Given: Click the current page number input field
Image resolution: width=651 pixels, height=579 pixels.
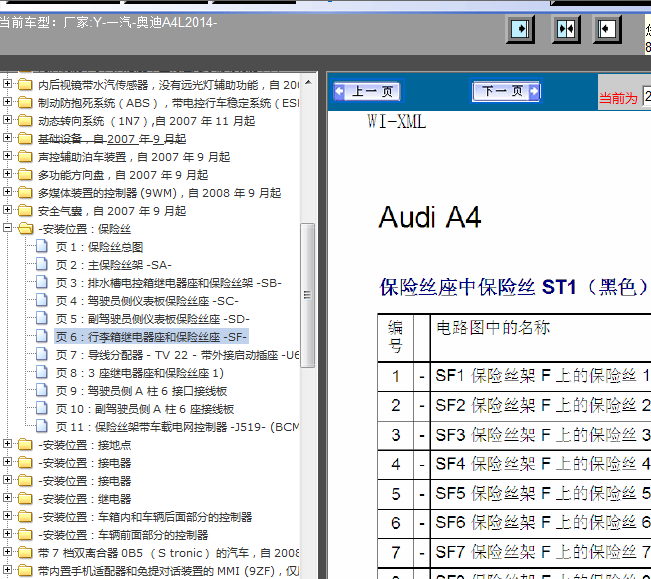Looking at the screenshot, I should pos(646,97).
